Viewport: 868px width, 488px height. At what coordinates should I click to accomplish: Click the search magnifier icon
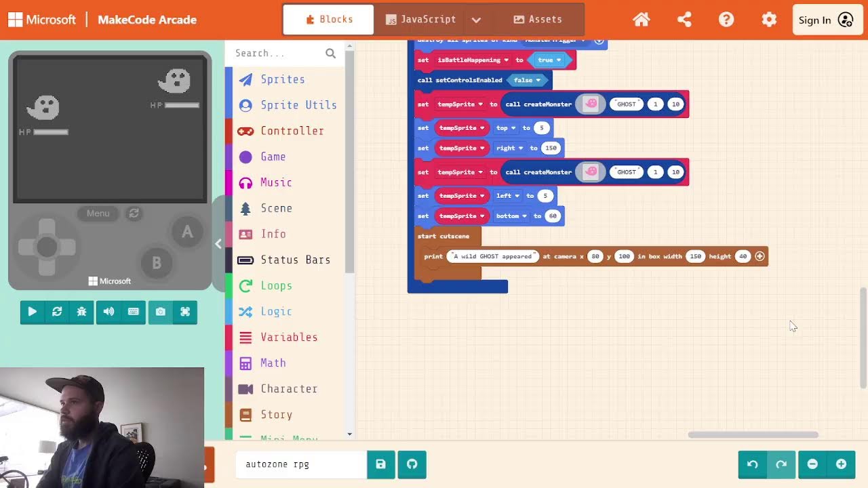coord(330,53)
